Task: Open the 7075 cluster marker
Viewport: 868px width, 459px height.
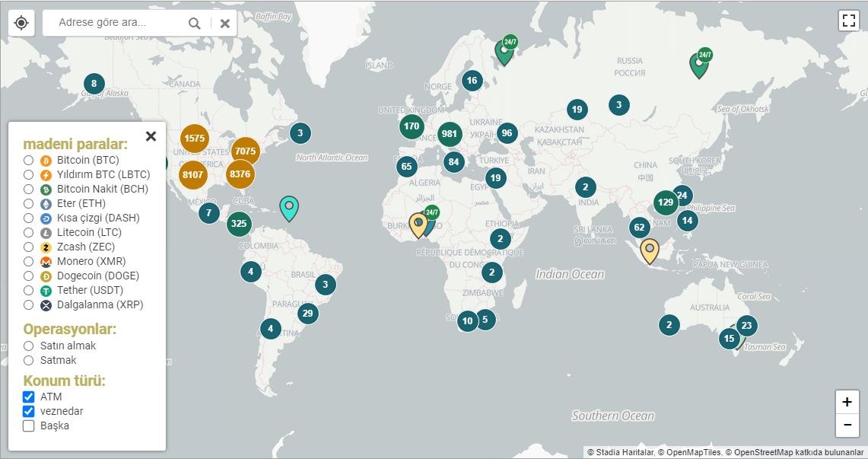Action: [245, 151]
